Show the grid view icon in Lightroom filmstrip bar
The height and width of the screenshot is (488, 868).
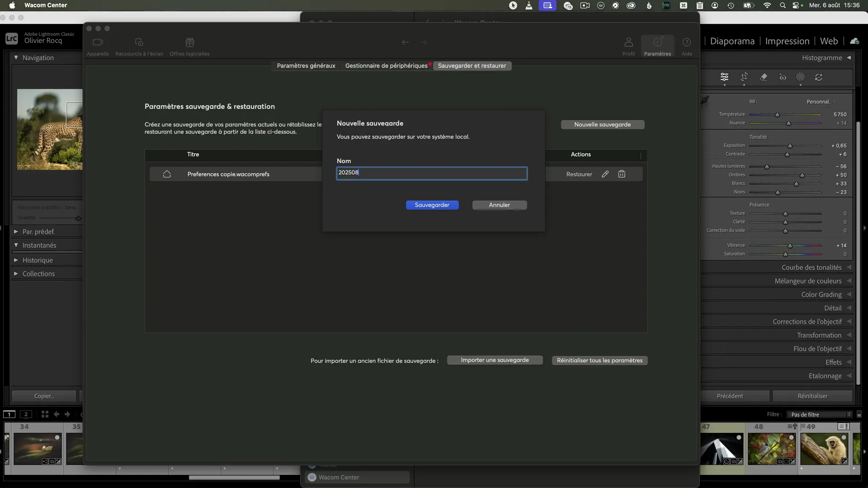point(45,414)
